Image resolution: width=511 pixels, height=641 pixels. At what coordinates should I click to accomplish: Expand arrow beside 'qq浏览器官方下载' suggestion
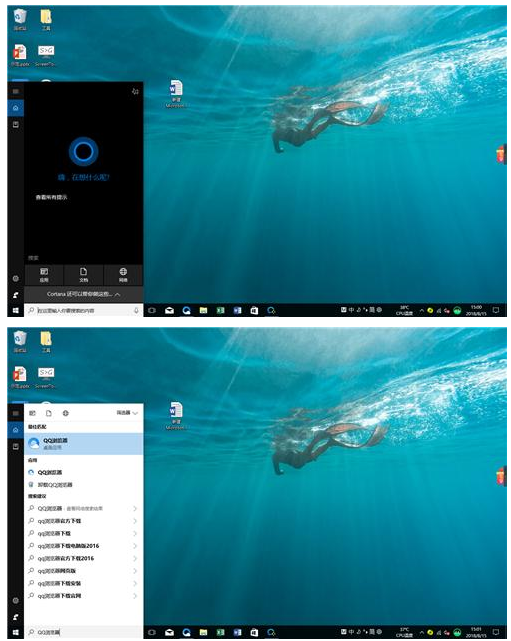click(135, 521)
